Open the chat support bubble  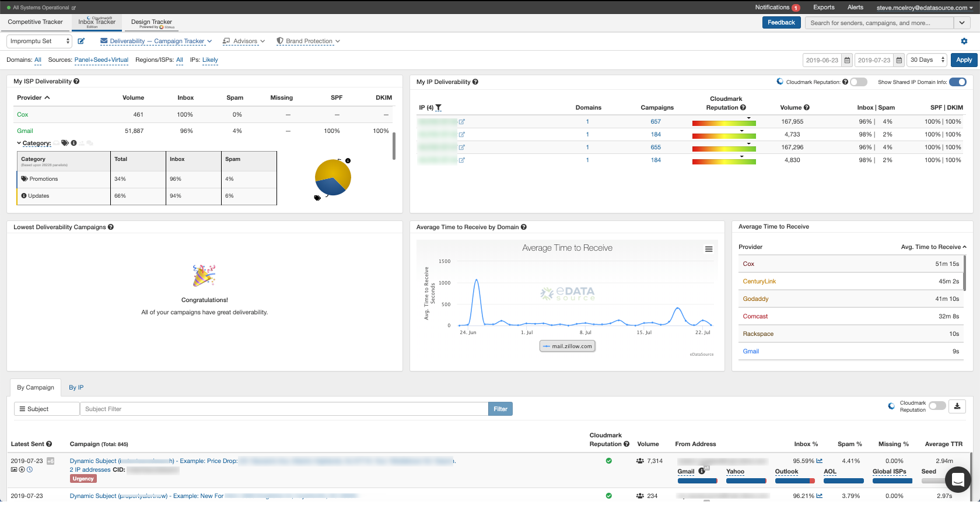pos(958,479)
